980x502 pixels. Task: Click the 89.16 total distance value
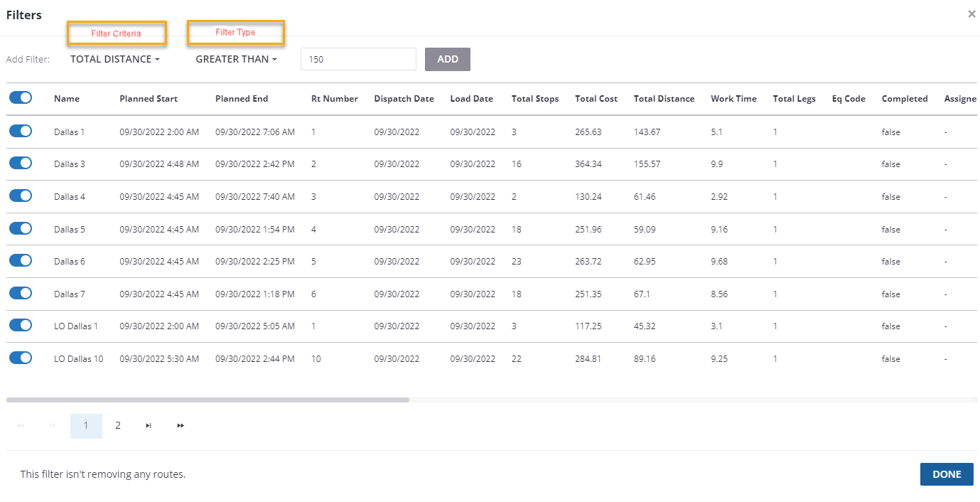(x=645, y=359)
